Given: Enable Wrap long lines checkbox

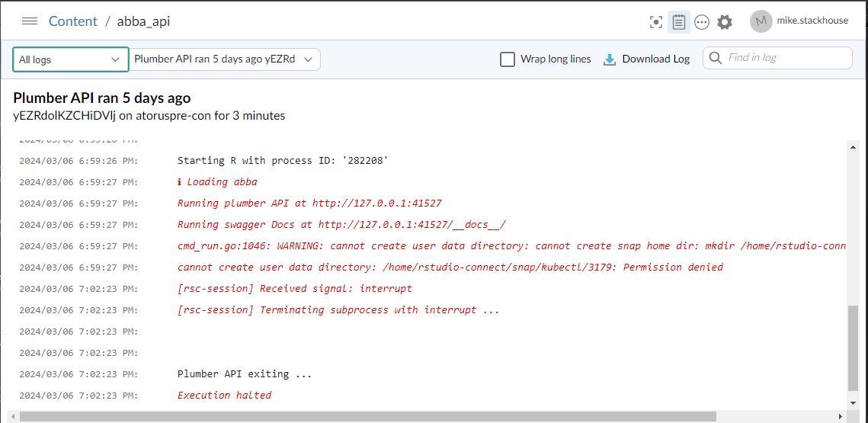Looking at the screenshot, I should point(508,59).
